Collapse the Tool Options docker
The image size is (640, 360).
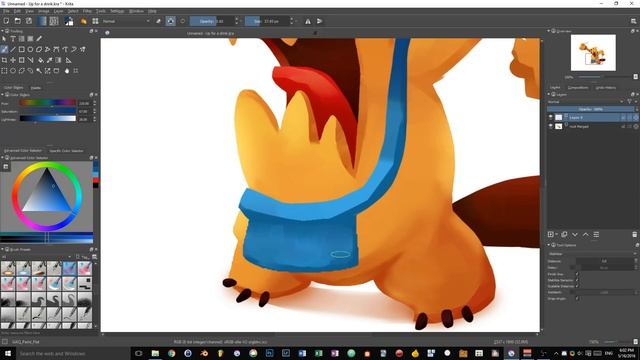(x=549, y=245)
